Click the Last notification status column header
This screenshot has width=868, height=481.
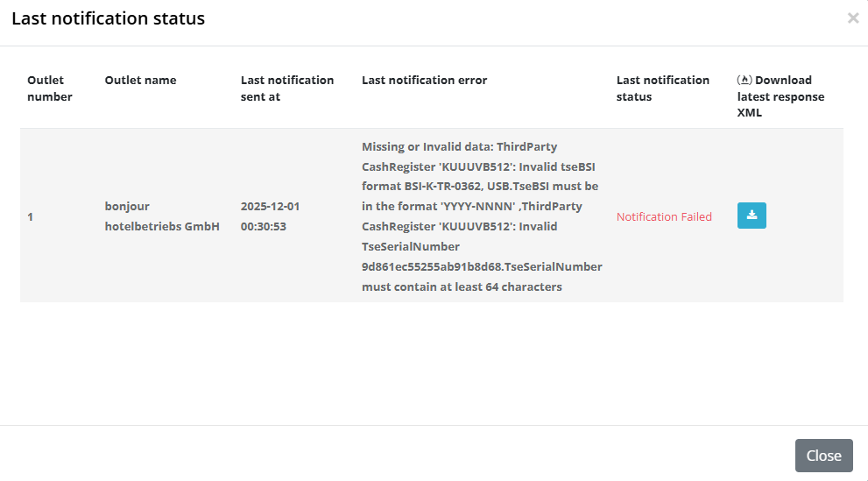pyautogui.click(x=662, y=88)
